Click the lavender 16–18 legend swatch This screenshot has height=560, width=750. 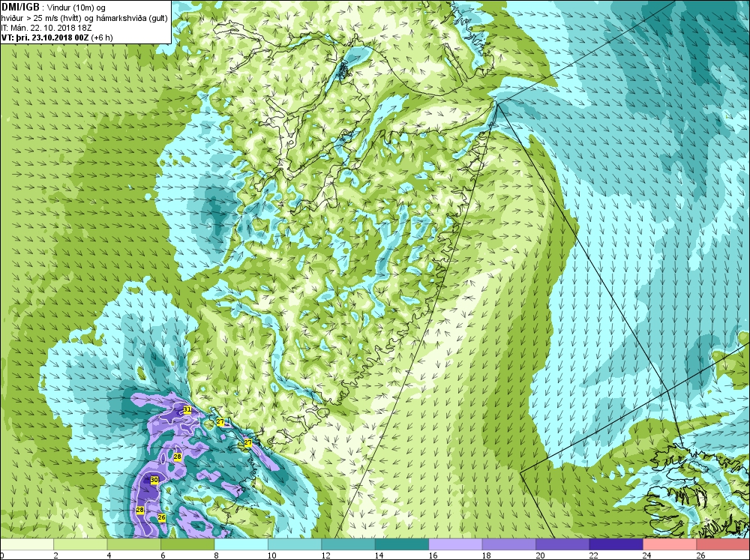click(455, 544)
